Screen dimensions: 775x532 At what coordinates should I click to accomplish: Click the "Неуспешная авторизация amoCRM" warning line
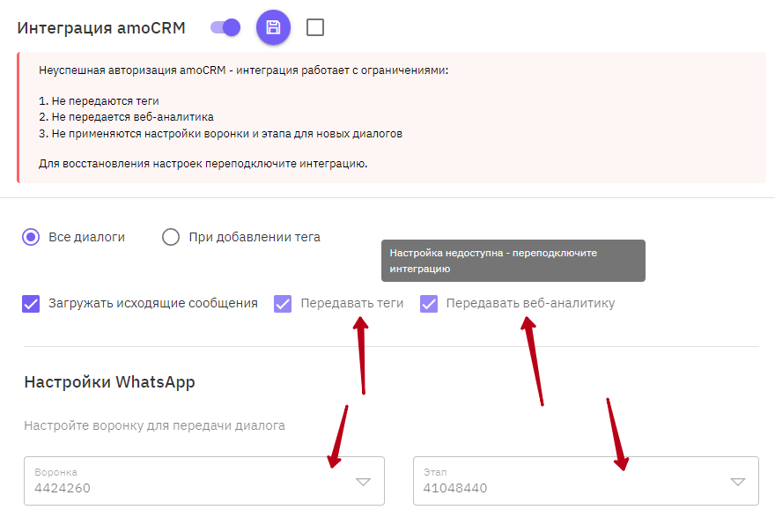point(244,70)
